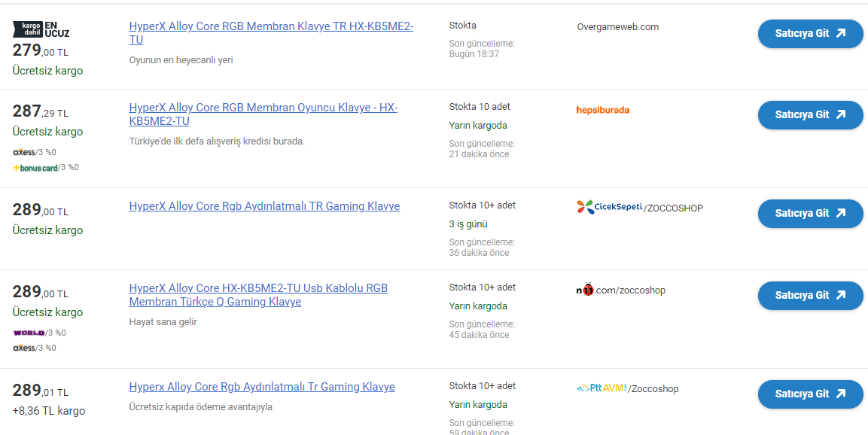Click the CicekSepeti Zoccoshop logo
Screen dimensions: 868x435
639,207
